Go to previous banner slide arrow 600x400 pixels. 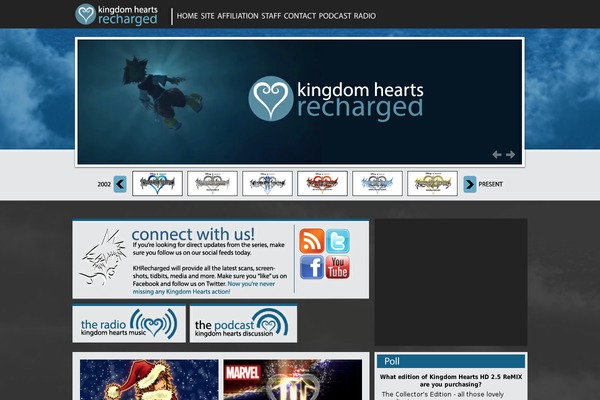click(x=497, y=154)
